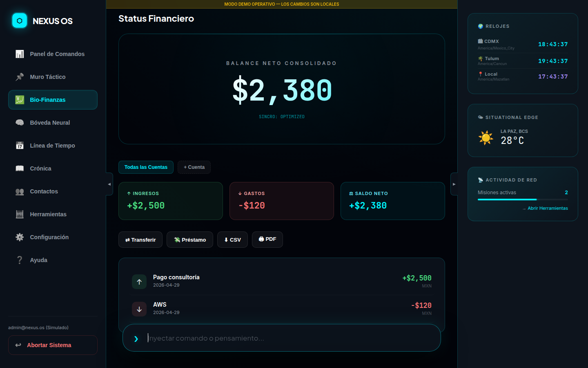588x368 pixels.
Task: Click the Transferir button
Action: tap(140, 240)
